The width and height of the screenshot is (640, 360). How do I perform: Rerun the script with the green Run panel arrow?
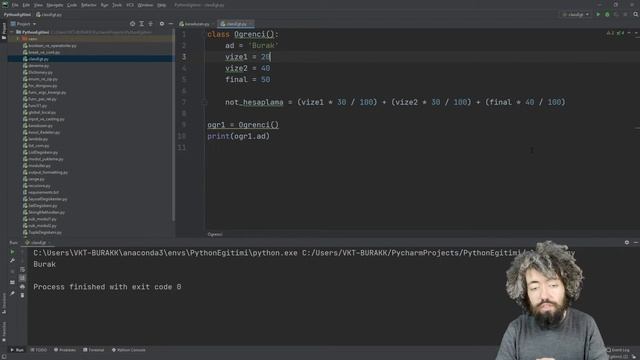[x=12, y=252]
